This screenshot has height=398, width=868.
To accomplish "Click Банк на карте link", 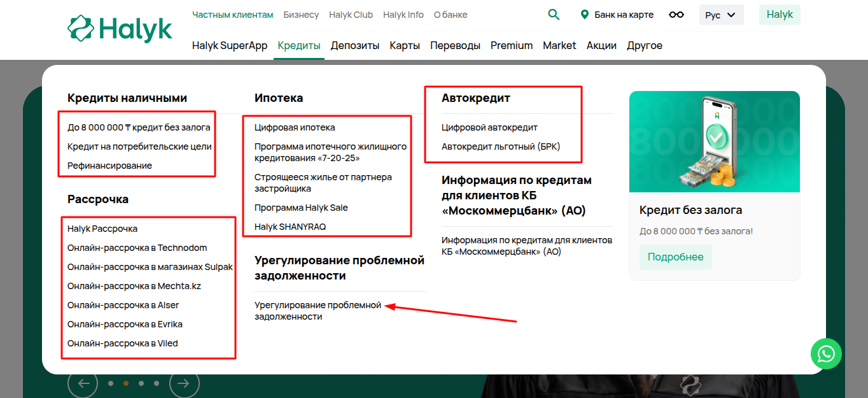I will pos(624,15).
